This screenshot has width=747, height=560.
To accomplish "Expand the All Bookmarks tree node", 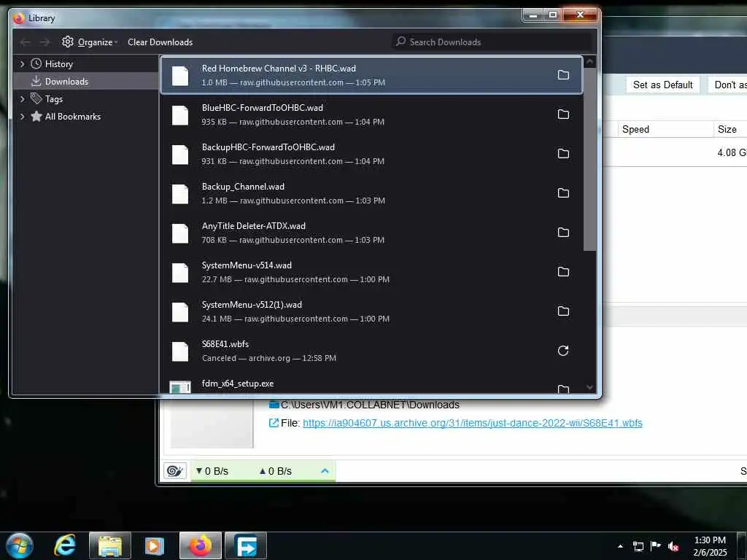I will (x=23, y=116).
